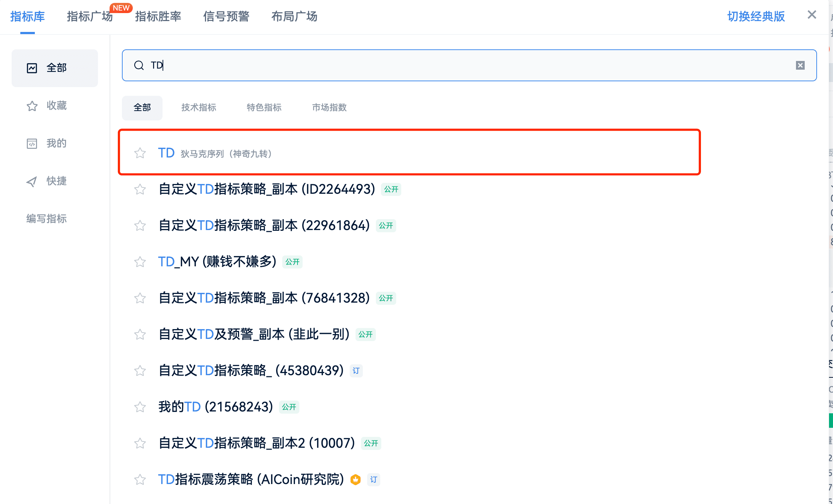Select 自定义TD及预警_副本 (韭此一别) result
Viewport: 833px width, 504px height.
pos(254,335)
